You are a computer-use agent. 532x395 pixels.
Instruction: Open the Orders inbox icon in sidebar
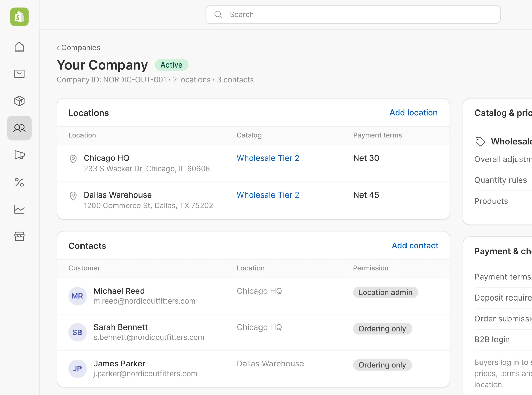point(19,74)
